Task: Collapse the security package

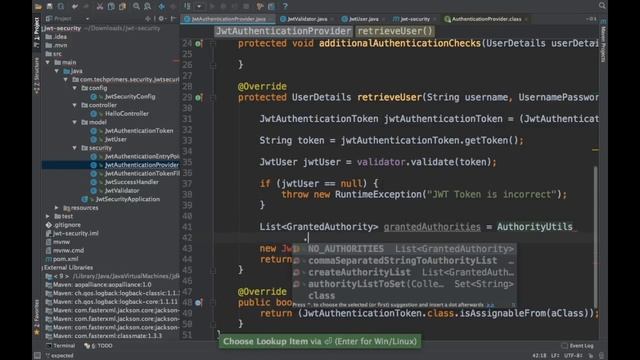Action: pos(75,148)
